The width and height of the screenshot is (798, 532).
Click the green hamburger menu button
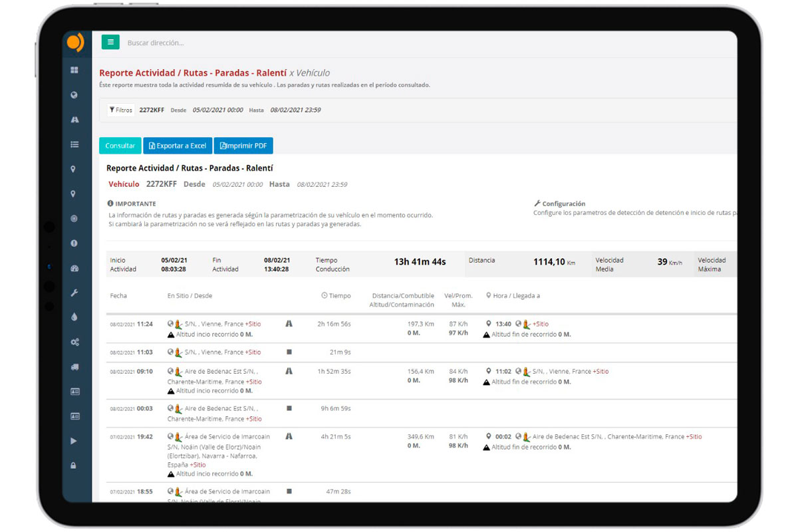pos(110,42)
